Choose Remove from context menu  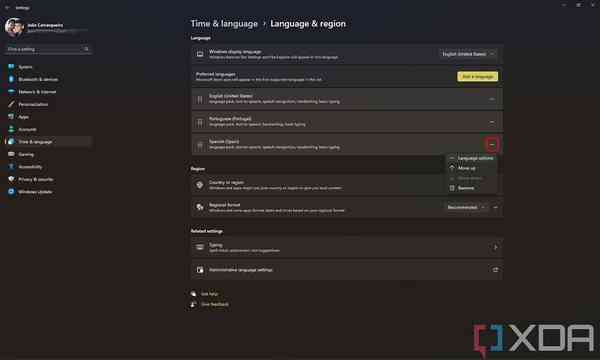[x=472, y=188]
